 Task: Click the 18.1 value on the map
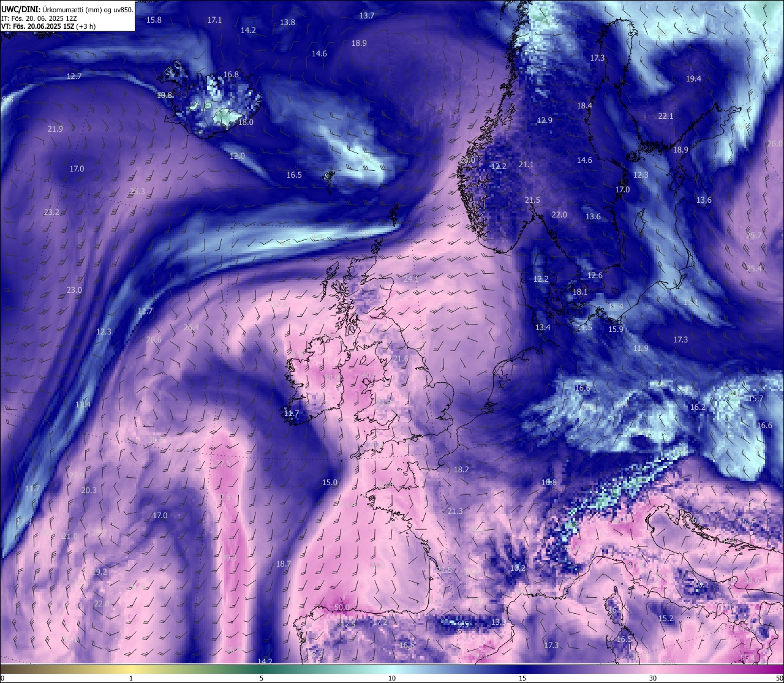(x=580, y=292)
